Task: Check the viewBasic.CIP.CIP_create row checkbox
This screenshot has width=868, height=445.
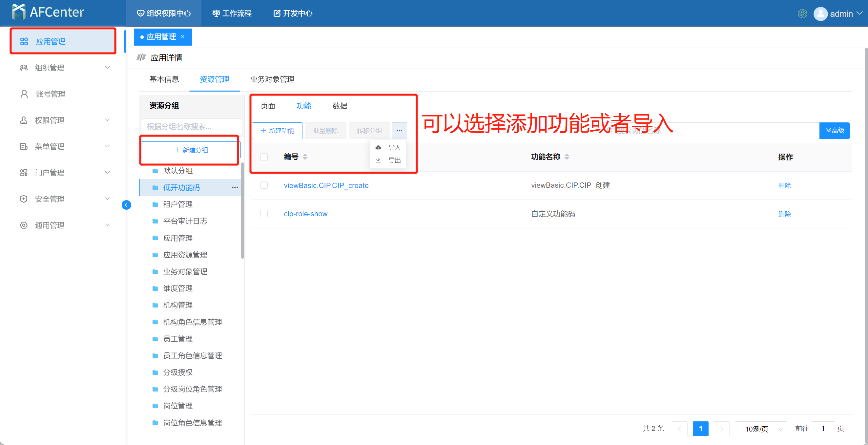Action: tap(264, 185)
